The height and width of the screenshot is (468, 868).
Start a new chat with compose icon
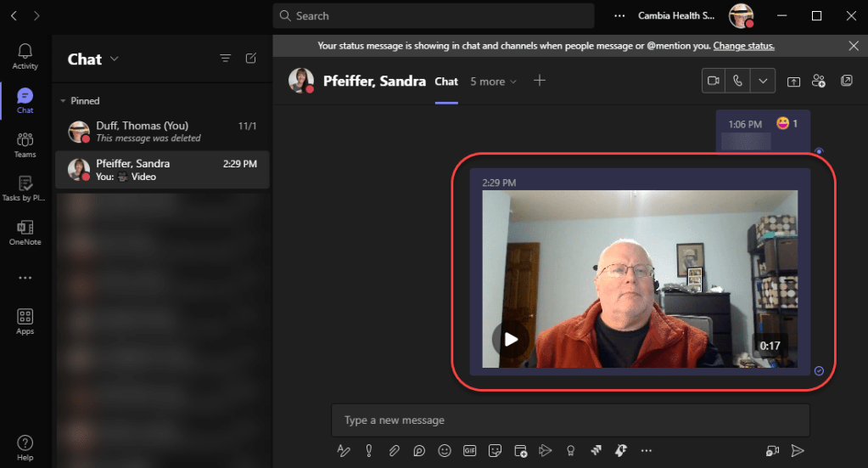pos(250,59)
